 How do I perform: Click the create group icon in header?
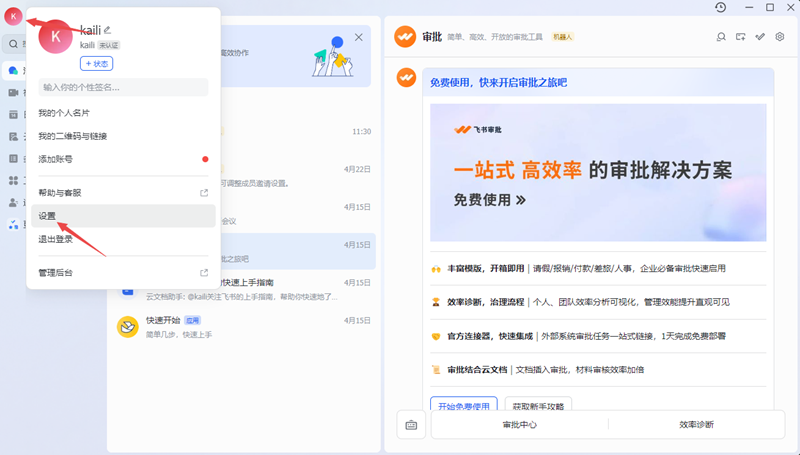740,37
